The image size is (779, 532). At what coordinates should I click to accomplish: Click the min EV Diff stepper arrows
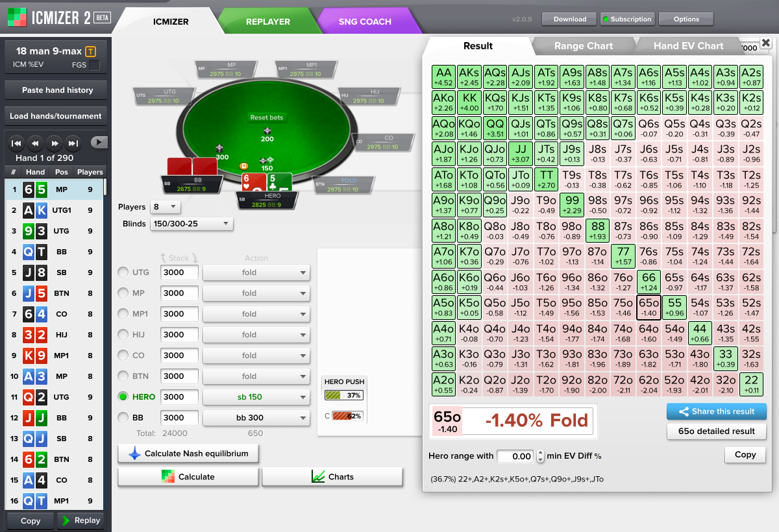540,456
